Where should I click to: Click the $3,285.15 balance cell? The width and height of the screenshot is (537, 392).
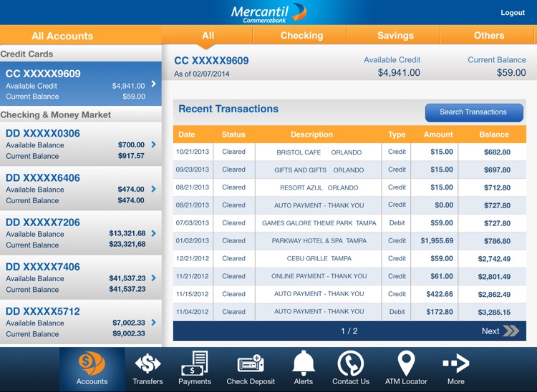coord(494,312)
